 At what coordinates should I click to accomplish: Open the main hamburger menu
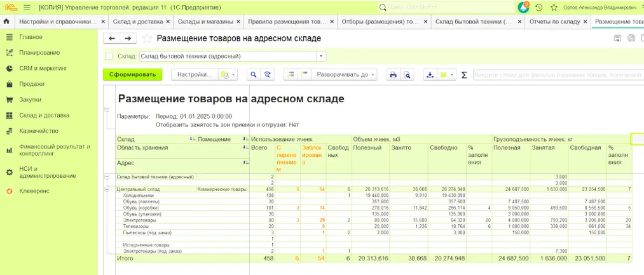[x=27, y=8]
